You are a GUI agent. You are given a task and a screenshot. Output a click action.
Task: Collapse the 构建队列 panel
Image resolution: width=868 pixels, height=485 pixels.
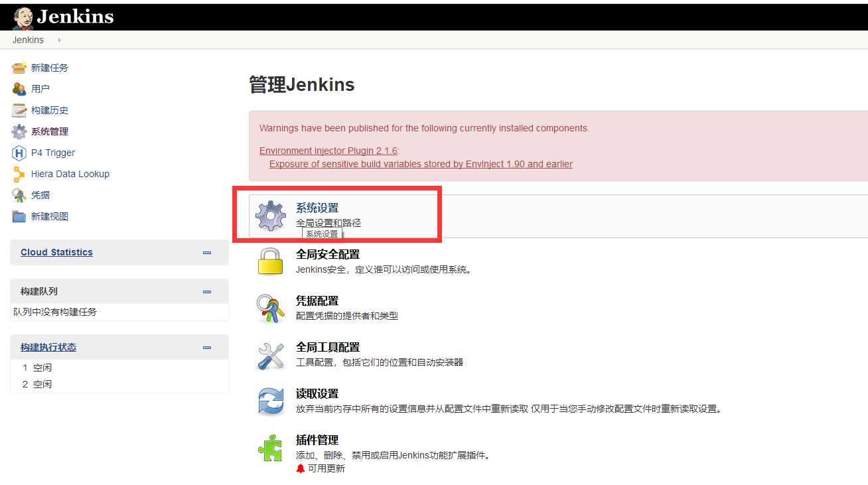207,292
